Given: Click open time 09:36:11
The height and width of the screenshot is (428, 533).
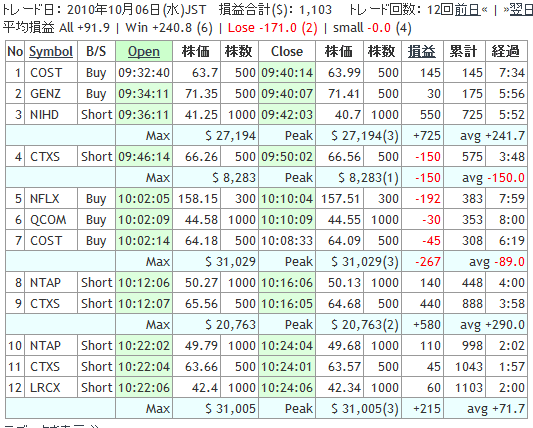Looking at the screenshot, I should [x=144, y=115].
